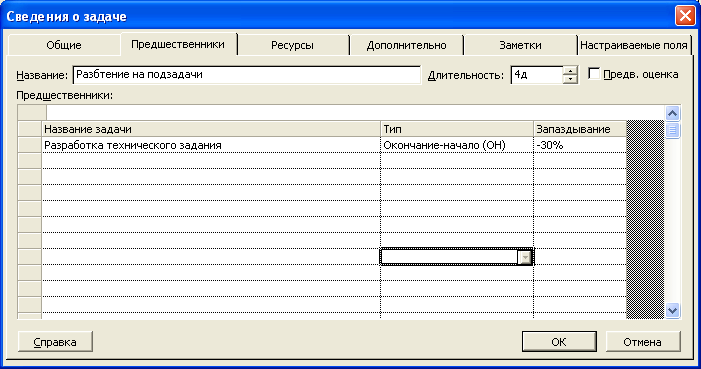This screenshot has height=369, width=701.
Task: Click the Название задачи column header
Action: (x=211, y=129)
